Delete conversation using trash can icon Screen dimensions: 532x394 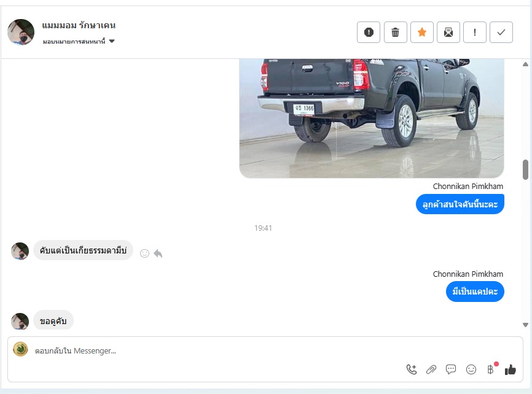396,33
